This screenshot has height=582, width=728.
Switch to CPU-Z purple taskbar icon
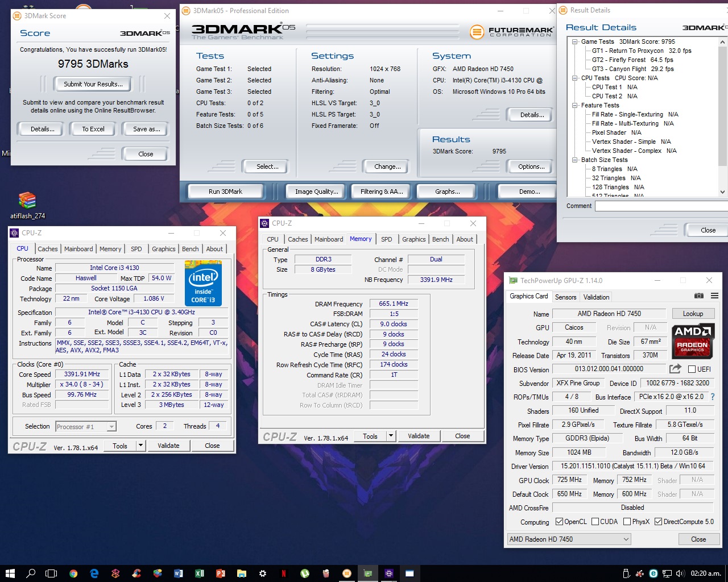click(388, 573)
